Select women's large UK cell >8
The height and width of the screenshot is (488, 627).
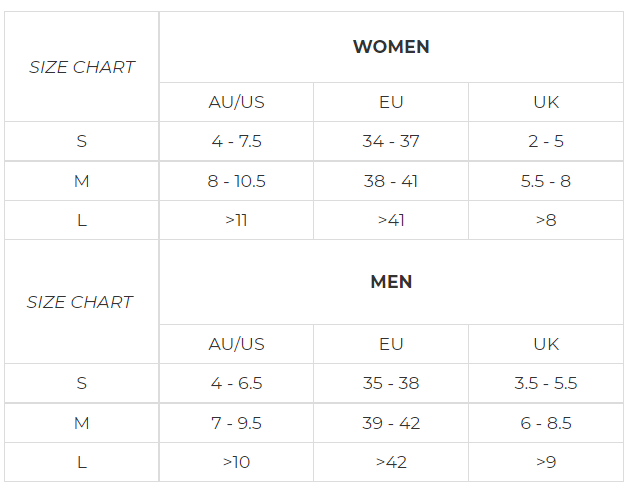(x=546, y=220)
